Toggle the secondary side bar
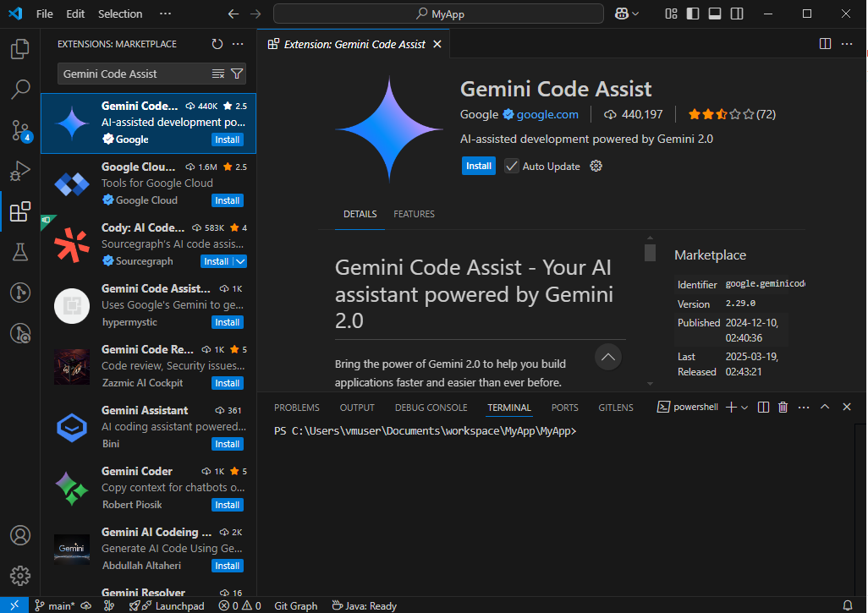 pyautogui.click(x=737, y=14)
